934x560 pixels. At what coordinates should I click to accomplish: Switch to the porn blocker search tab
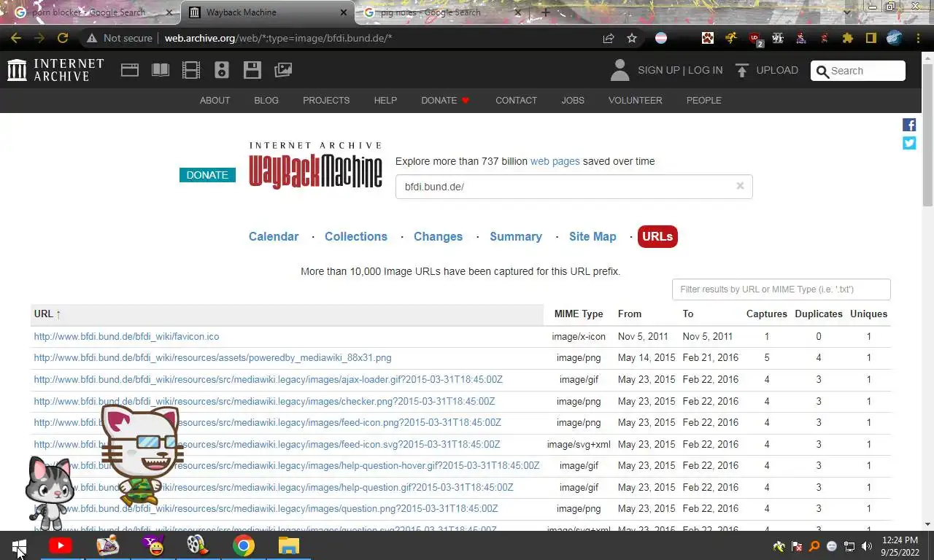pyautogui.click(x=89, y=12)
